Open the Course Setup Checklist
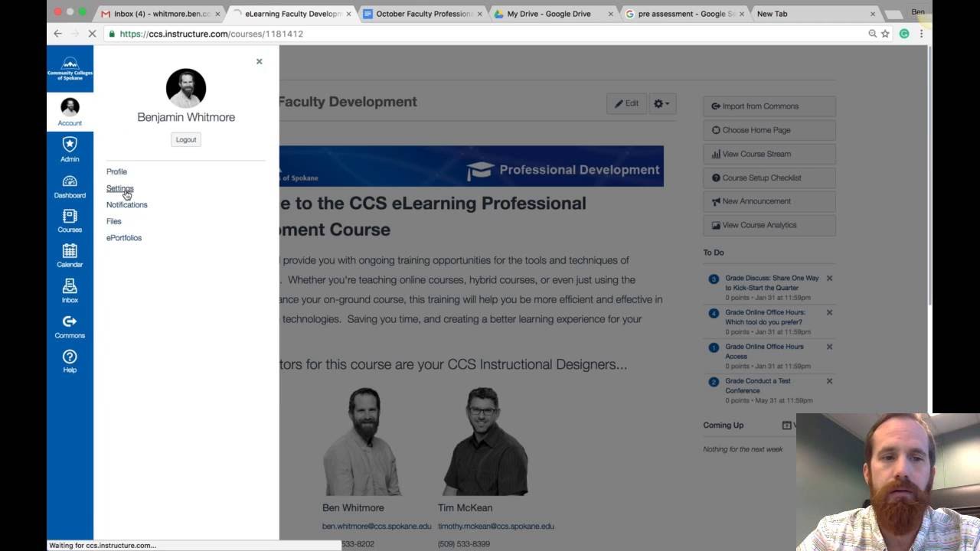Viewport: 980px width, 551px height. (769, 178)
